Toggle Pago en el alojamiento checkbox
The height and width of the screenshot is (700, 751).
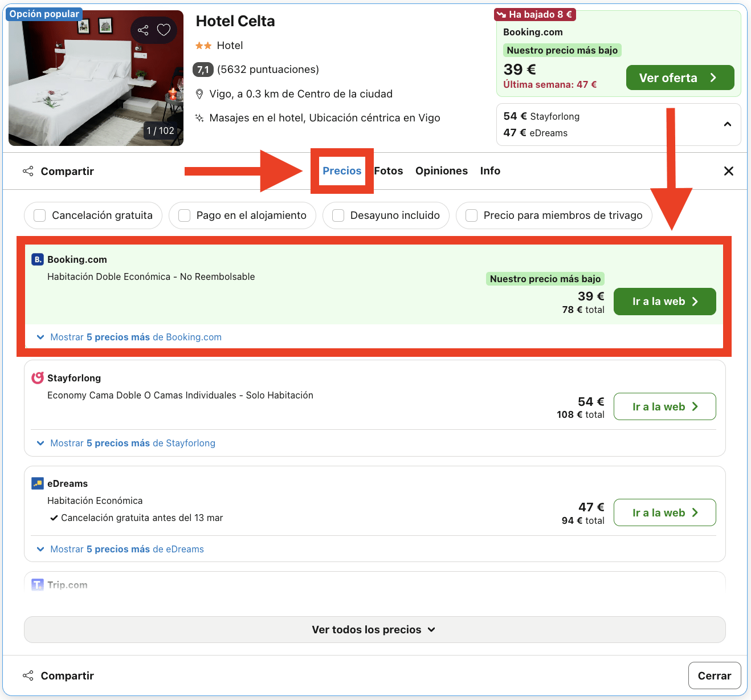point(184,215)
